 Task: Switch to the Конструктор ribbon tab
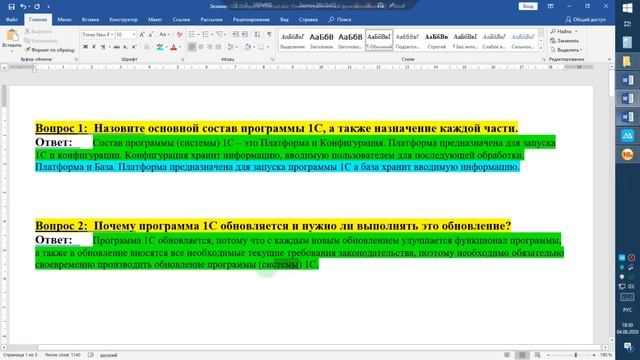pos(123,19)
